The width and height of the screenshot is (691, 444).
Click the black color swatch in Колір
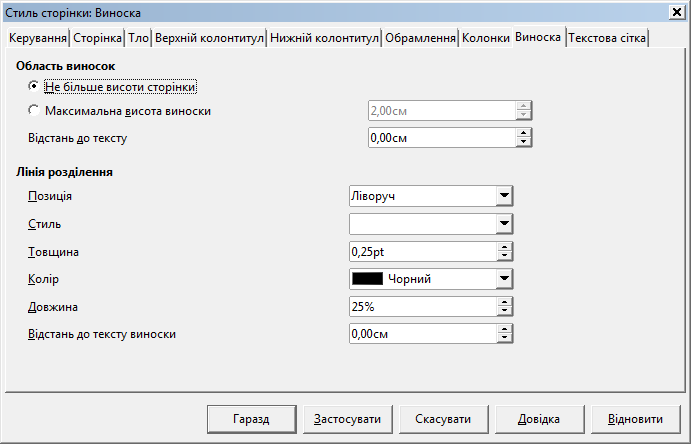tap(367, 279)
